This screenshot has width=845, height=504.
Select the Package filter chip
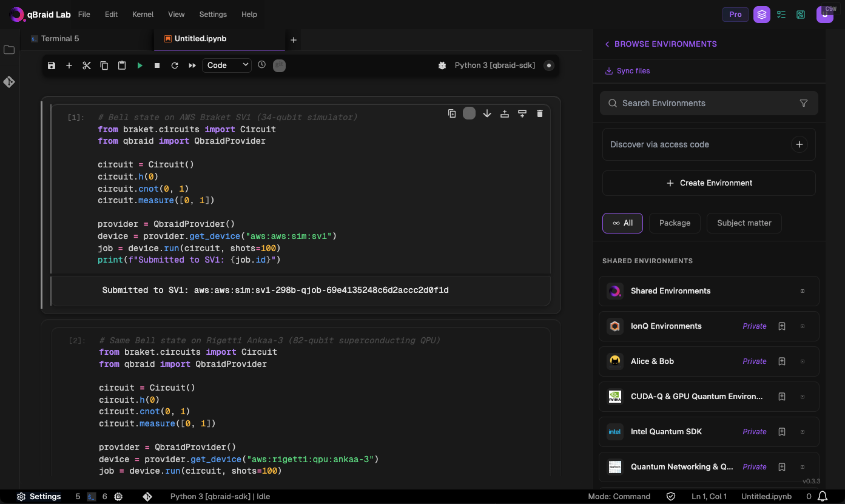click(x=675, y=223)
